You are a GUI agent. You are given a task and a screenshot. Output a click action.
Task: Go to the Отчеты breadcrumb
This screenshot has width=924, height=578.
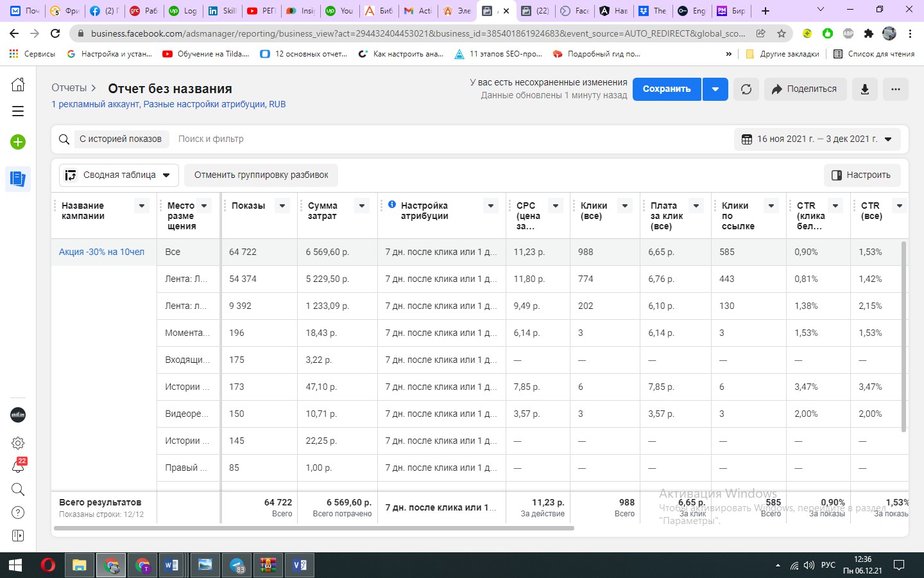coord(69,88)
